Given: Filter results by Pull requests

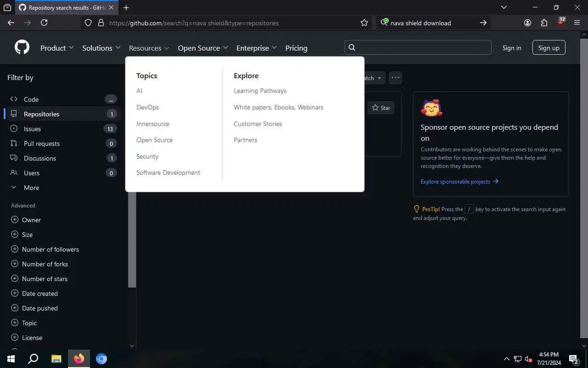Looking at the screenshot, I should coord(62,144).
